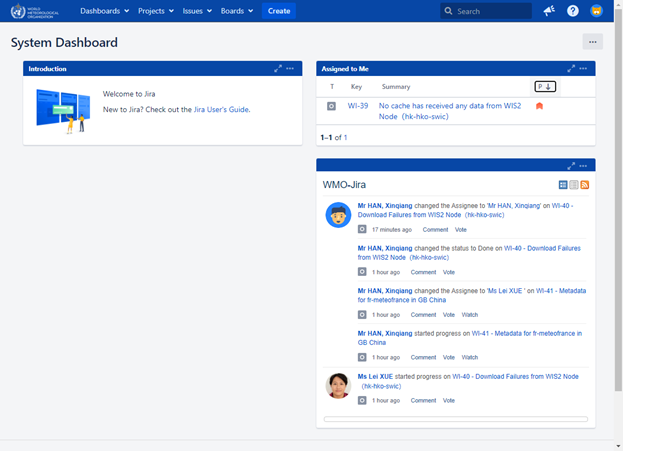Viewport: 647px width, 451px height.
Task: Expand the Boards dropdown menu
Action: [236, 11]
